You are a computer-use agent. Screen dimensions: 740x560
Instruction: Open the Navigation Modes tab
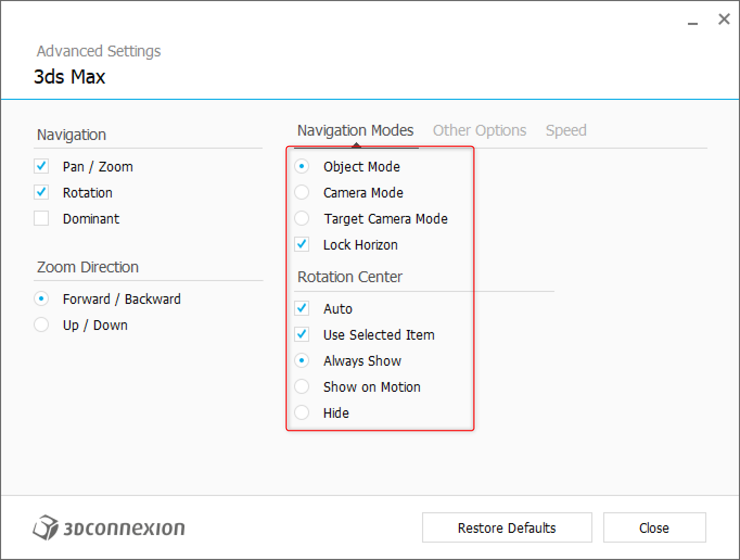tap(355, 130)
